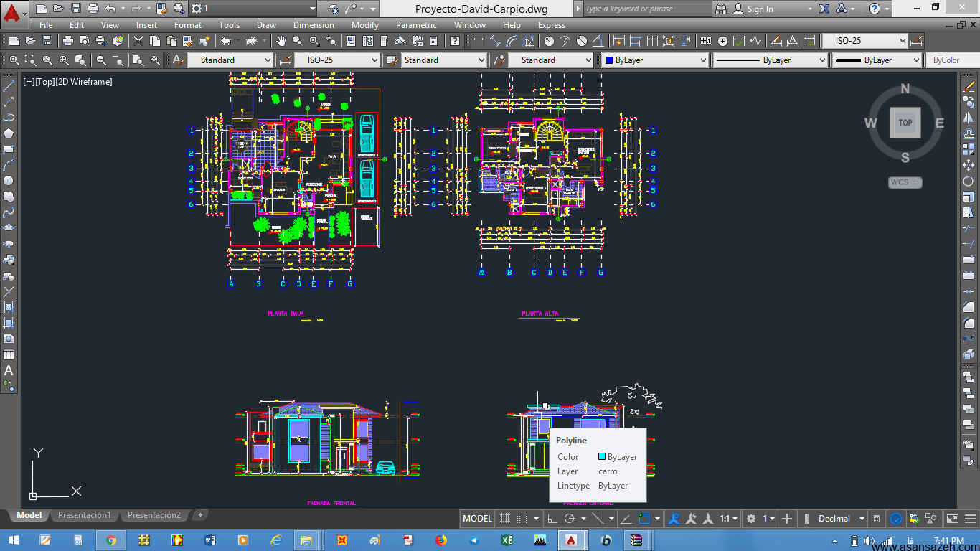
Task: Open Excel from the Windows taskbar
Action: pos(506,540)
